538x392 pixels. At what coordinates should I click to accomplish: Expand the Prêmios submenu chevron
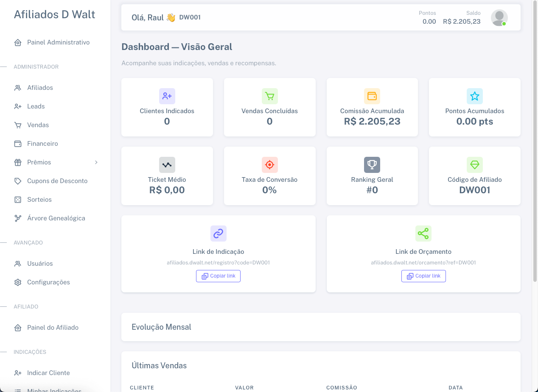pyautogui.click(x=96, y=162)
